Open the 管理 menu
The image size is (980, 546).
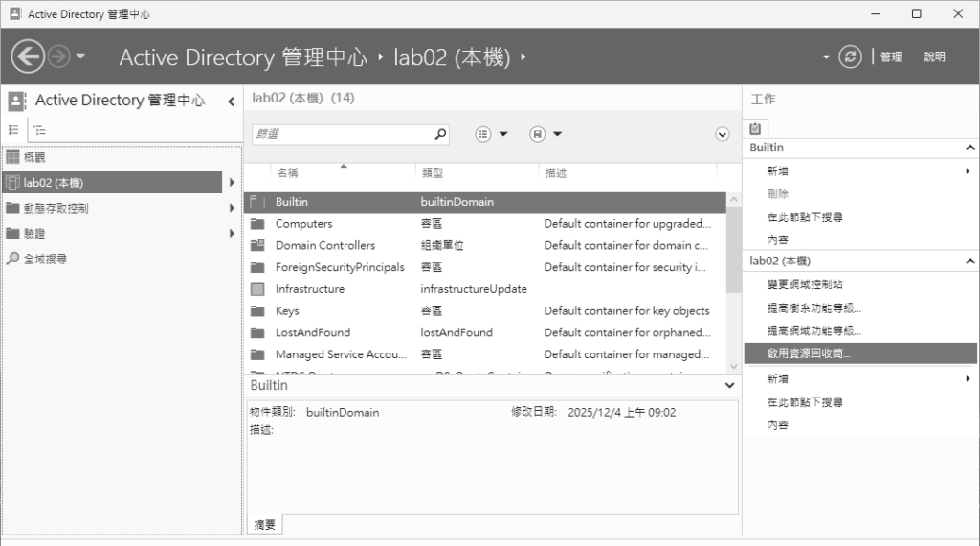click(x=891, y=57)
